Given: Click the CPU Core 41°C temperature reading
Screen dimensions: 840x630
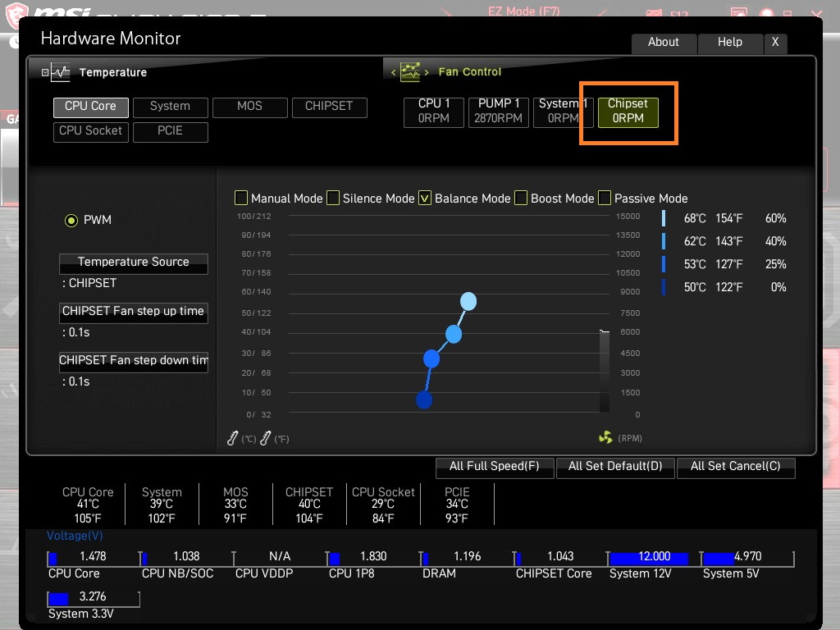Looking at the screenshot, I should click(88, 505).
